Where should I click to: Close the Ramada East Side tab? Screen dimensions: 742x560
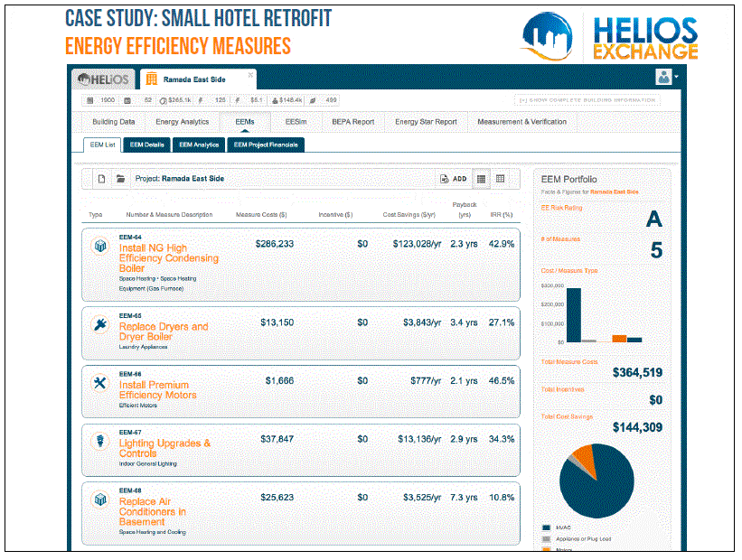(x=250, y=75)
